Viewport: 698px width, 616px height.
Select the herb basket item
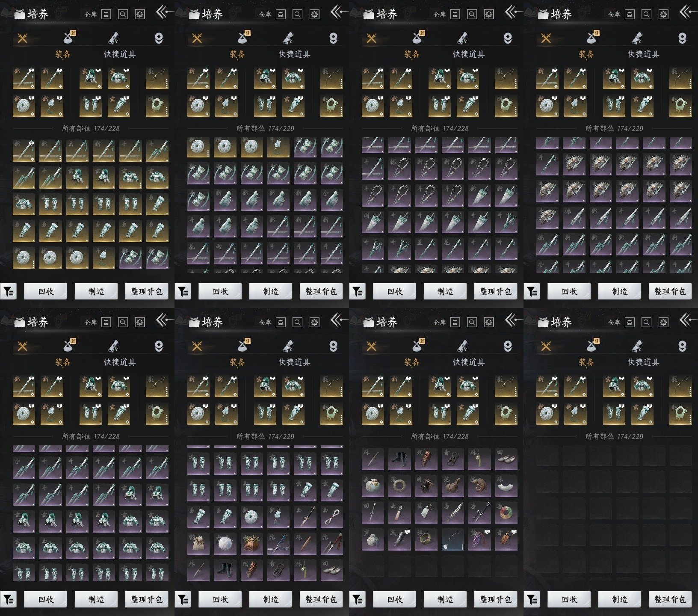(251, 543)
